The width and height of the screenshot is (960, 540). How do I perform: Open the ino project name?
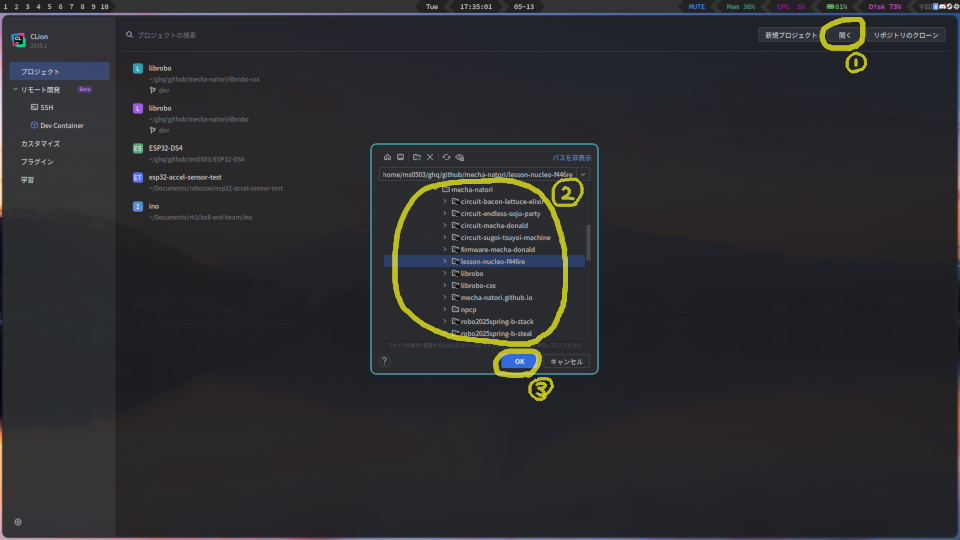click(154, 206)
